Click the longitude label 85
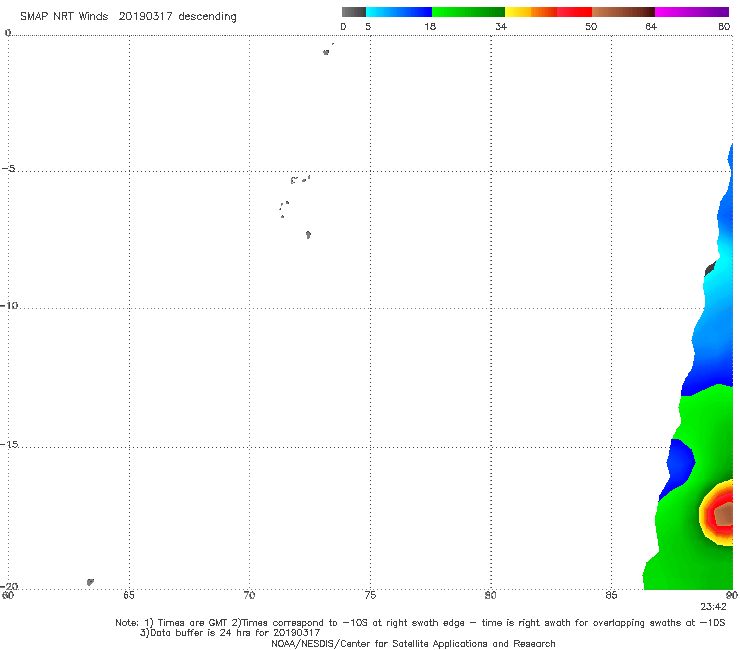Image resolution: width=740 pixels, height=650 pixels. [x=611, y=595]
